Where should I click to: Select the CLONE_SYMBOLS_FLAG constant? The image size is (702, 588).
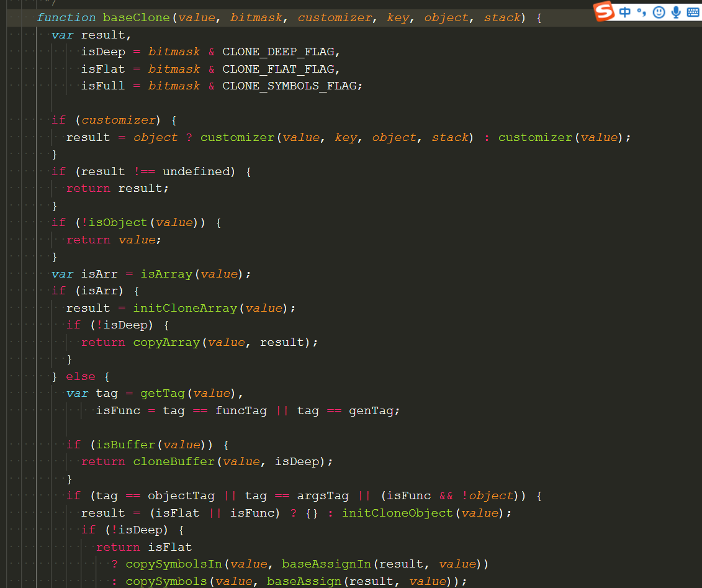point(289,86)
